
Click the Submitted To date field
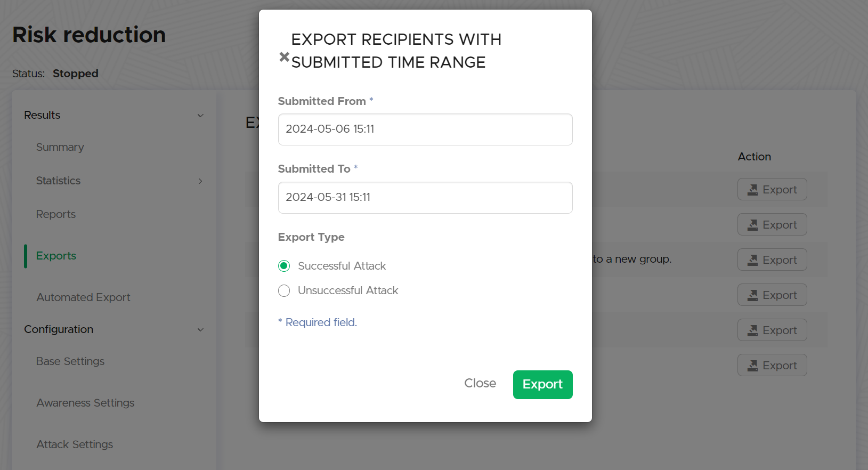click(425, 197)
